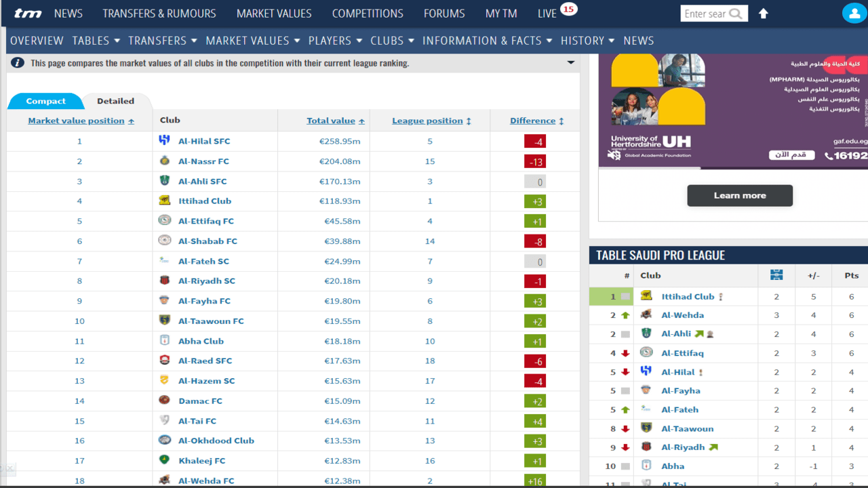Sort by Market value position column
Viewport: 868px width, 488px height.
click(x=81, y=121)
